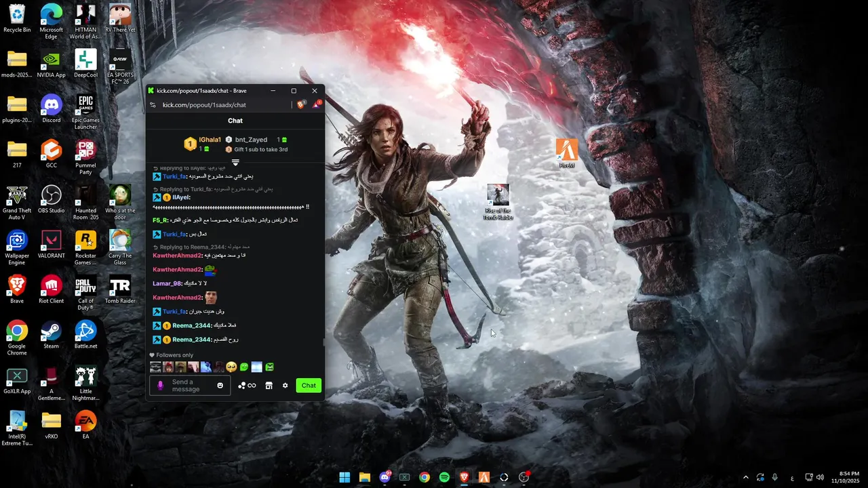Open the EA app desktop shortcut

click(x=85, y=425)
